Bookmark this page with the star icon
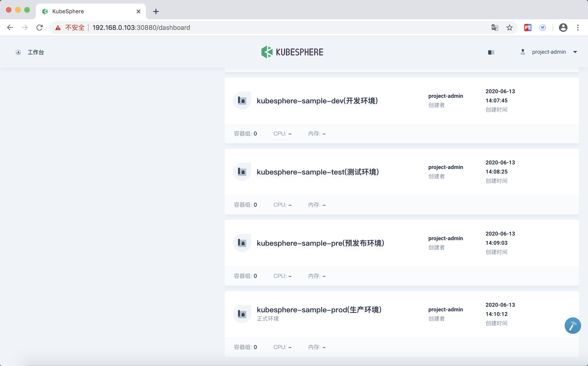This screenshot has height=366, width=588. click(509, 28)
